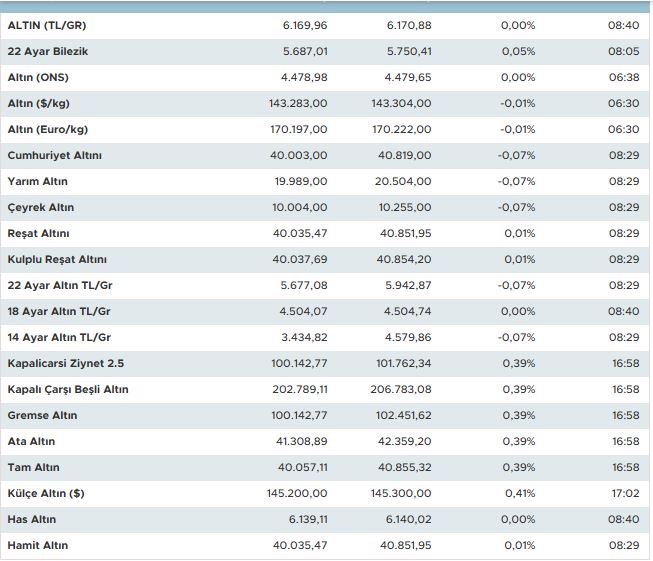Click the Çeyrek Altın row label

click(x=40, y=208)
